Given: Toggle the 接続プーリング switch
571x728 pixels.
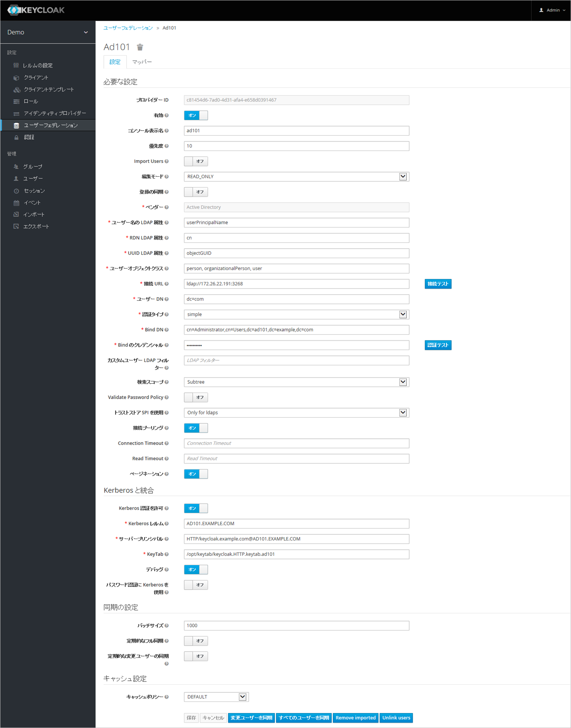Looking at the screenshot, I should click(x=196, y=428).
